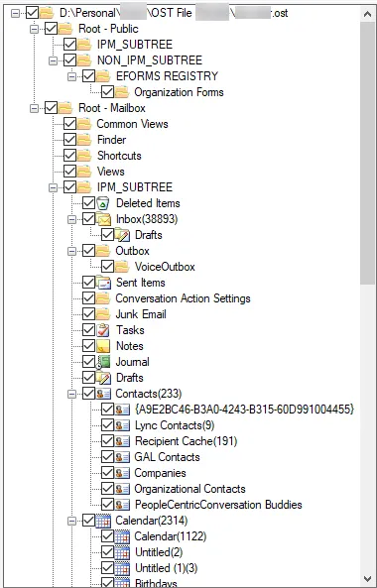Viewport: 377px width, 588px height.
Task: Collapse the Contacts(233) tree node
Action: pyautogui.click(x=72, y=394)
